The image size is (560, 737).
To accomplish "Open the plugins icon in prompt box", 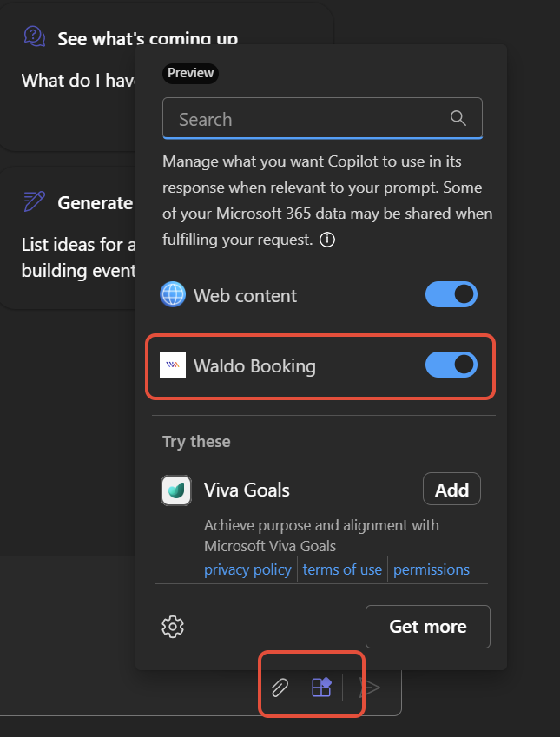I will point(321,688).
